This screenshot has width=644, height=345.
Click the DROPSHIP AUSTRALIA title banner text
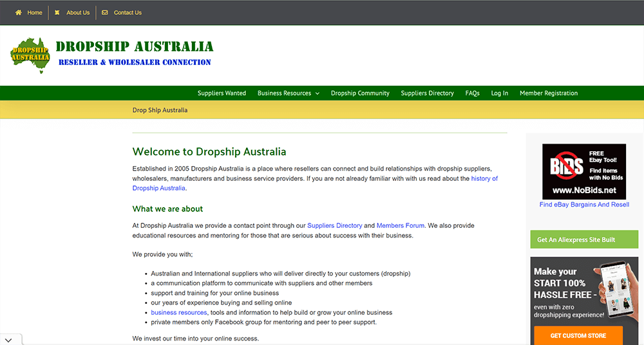pyautogui.click(x=135, y=46)
